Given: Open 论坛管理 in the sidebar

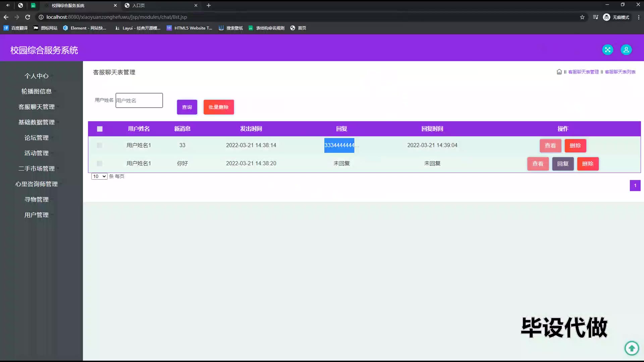Looking at the screenshot, I should click(37, 138).
